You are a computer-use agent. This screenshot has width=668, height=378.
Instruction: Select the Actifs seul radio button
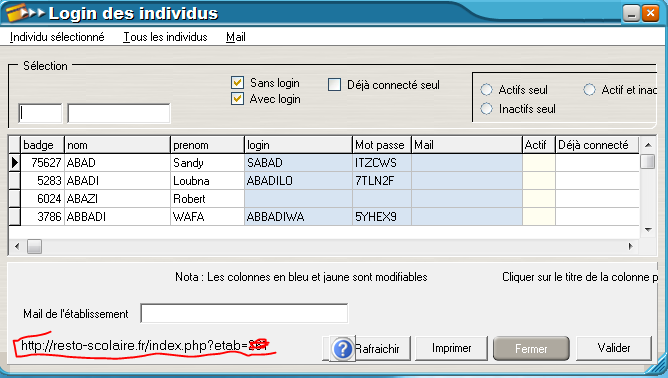(487, 89)
